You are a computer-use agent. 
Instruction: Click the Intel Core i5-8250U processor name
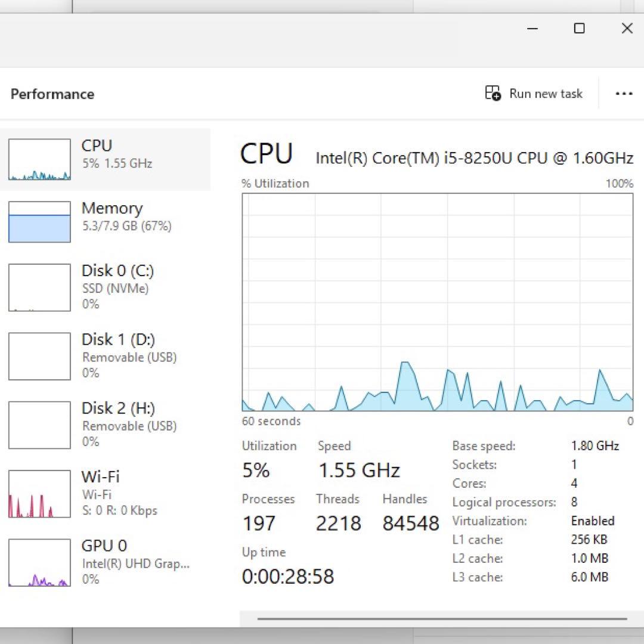point(474,157)
